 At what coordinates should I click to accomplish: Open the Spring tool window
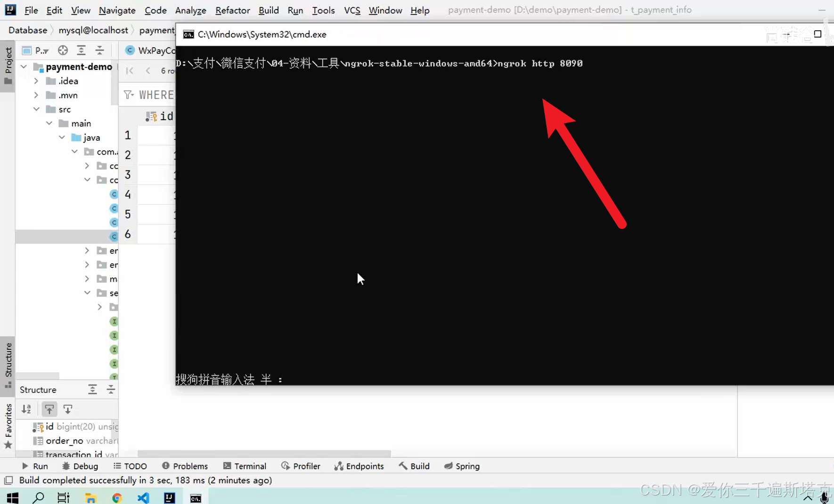[x=462, y=466]
